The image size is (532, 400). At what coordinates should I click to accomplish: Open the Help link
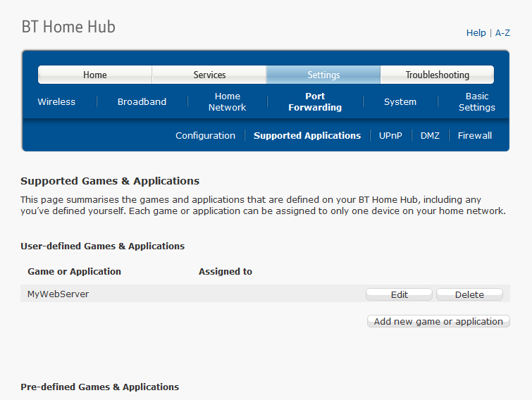click(x=476, y=32)
